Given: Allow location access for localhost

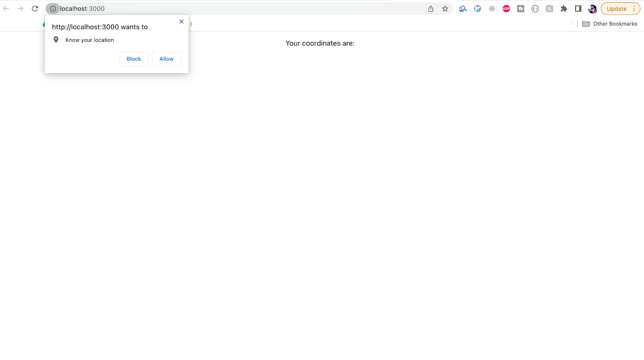Looking at the screenshot, I should (167, 59).
